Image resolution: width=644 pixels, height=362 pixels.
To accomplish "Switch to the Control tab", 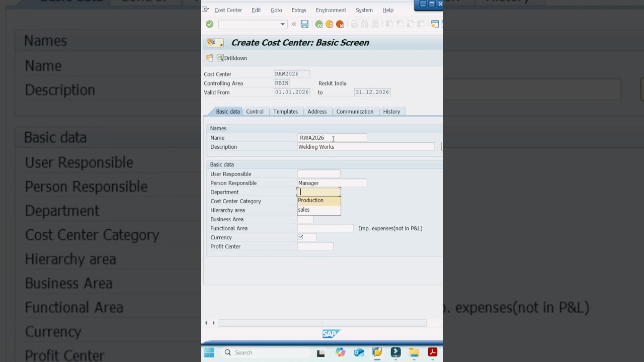I will click(255, 112).
